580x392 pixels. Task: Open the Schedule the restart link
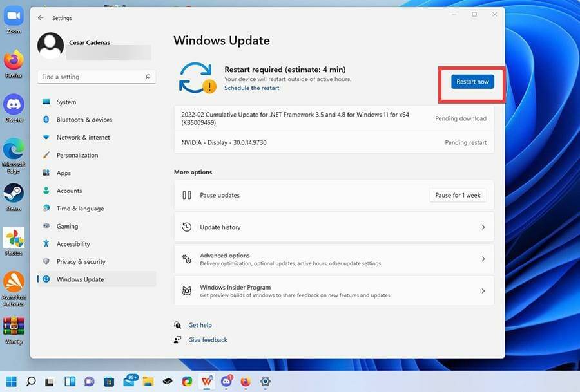coord(253,88)
